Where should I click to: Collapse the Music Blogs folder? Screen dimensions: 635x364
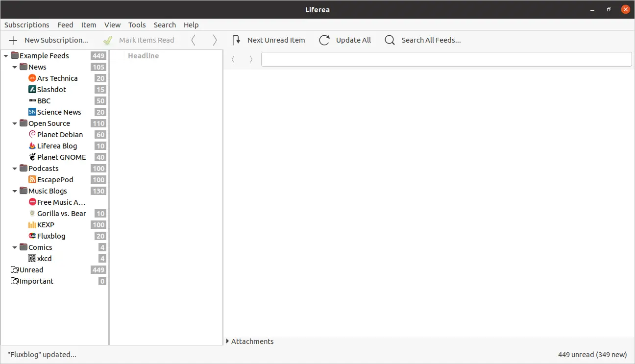(x=15, y=191)
